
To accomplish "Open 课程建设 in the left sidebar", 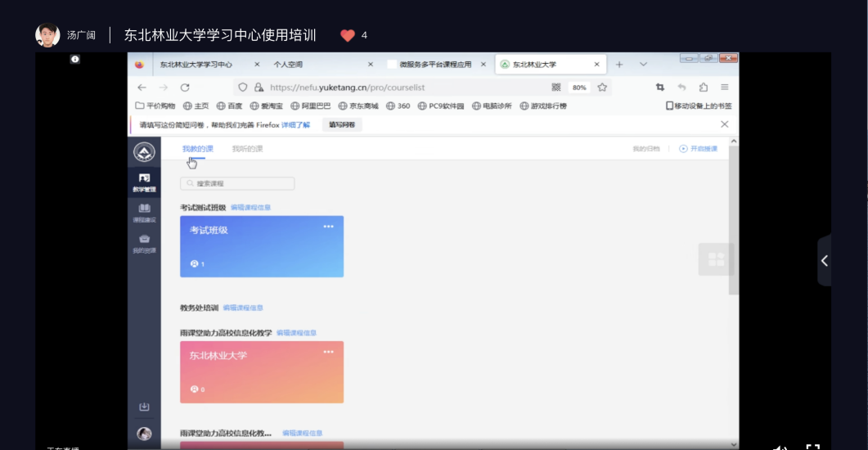I will point(144,213).
